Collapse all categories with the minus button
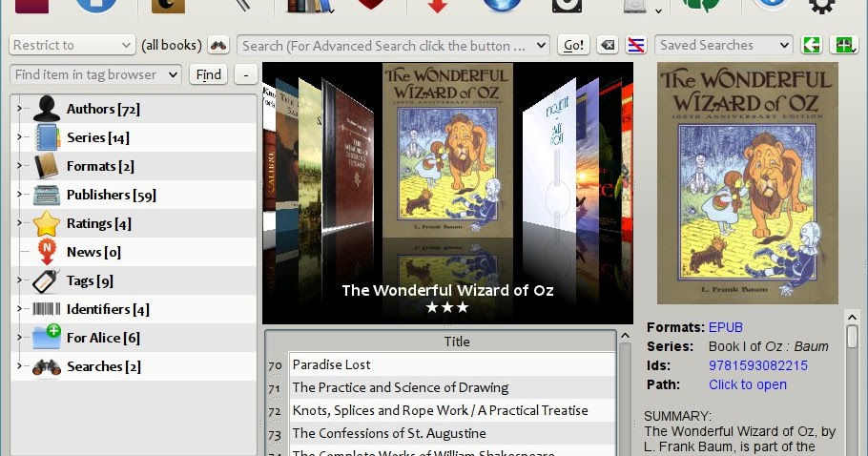The height and width of the screenshot is (456, 868). click(246, 74)
